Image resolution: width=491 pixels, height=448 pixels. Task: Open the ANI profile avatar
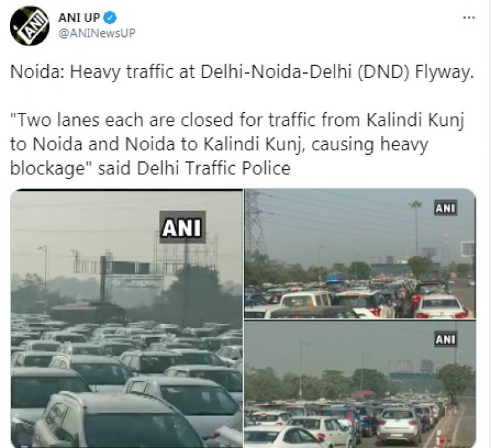click(x=29, y=26)
